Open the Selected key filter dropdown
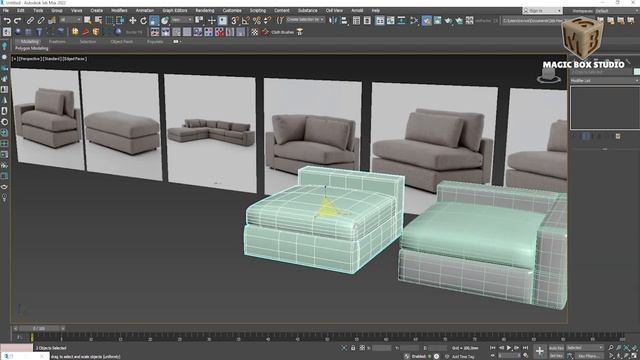 (584, 348)
